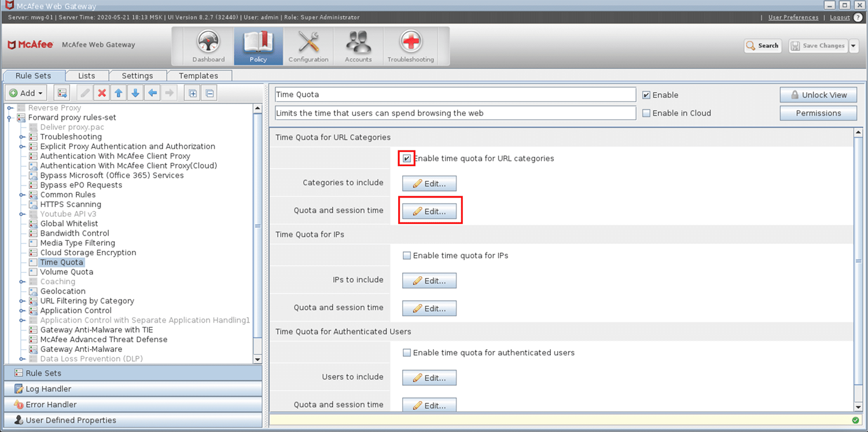Screen dimensions: 868x432
Task: Open the dropdown arrow next to Save Changes
Action: [x=854, y=46]
